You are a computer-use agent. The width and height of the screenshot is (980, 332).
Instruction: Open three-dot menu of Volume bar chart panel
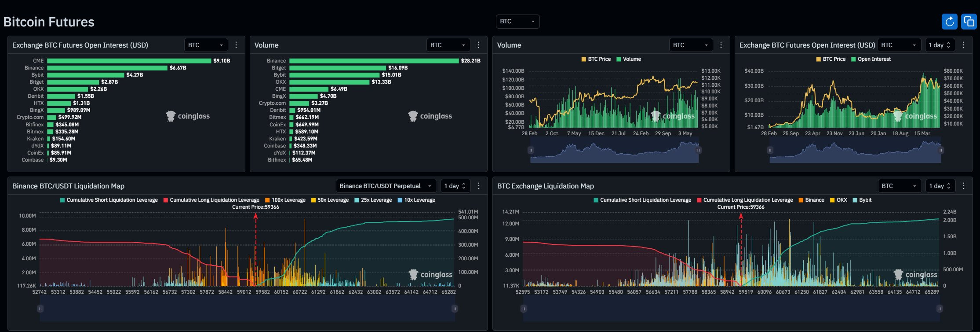[x=478, y=45]
